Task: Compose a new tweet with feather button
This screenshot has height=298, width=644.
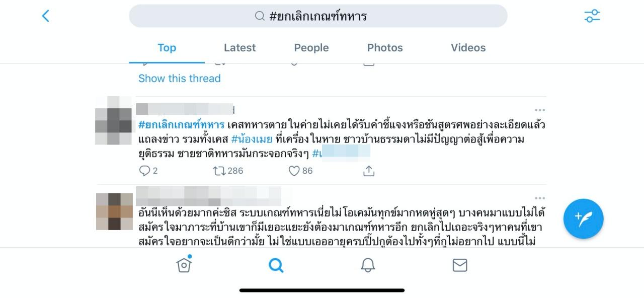Action: (x=583, y=218)
